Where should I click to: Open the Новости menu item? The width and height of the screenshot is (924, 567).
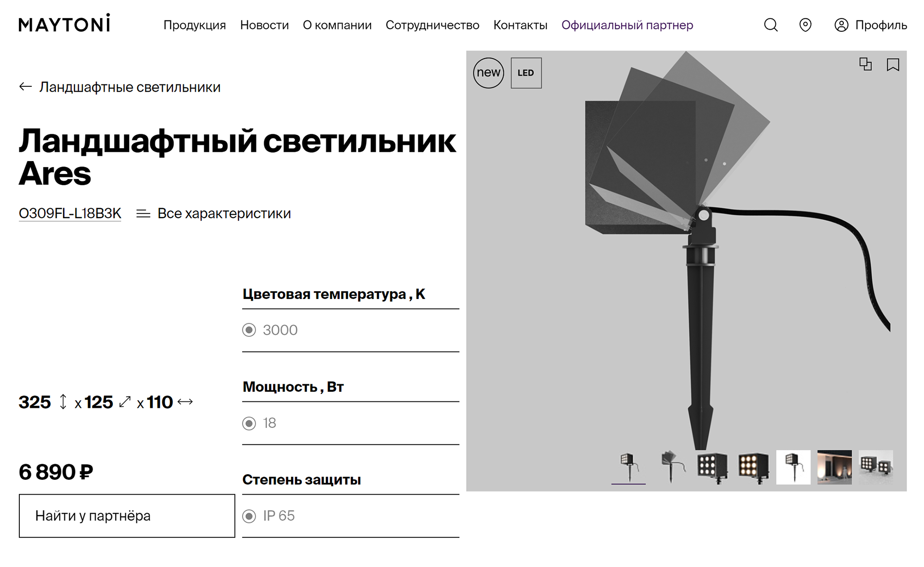coord(265,25)
